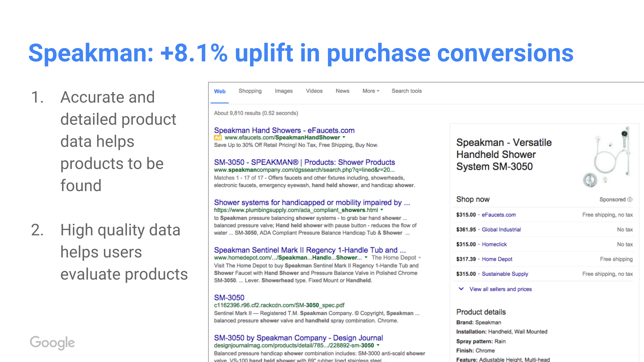Select the $317.39 price
The width and height of the screenshot is (644, 362).
[466, 259]
